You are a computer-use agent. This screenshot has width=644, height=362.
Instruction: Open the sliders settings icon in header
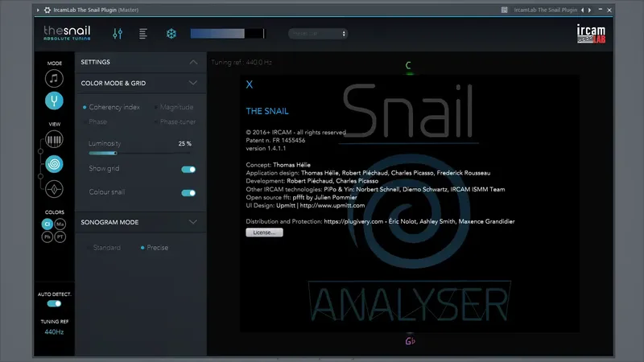point(118,34)
